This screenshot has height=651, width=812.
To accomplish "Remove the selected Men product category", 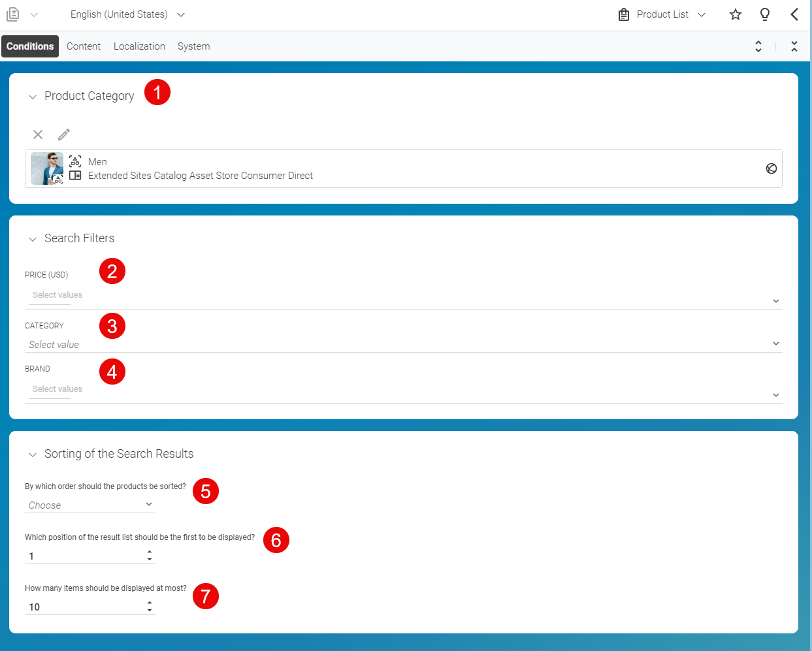I will tap(37, 134).
